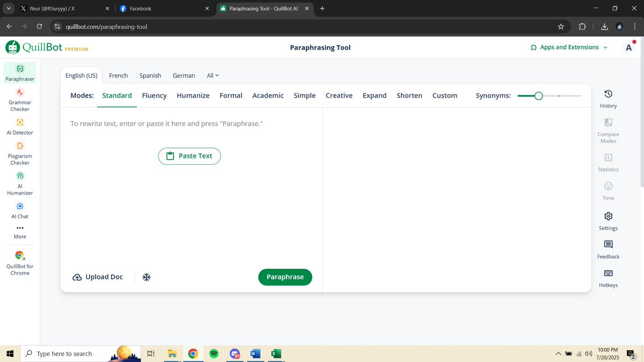Image resolution: width=644 pixels, height=362 pixels.
Task: Open Windows Task View
Action: point(151,353)
